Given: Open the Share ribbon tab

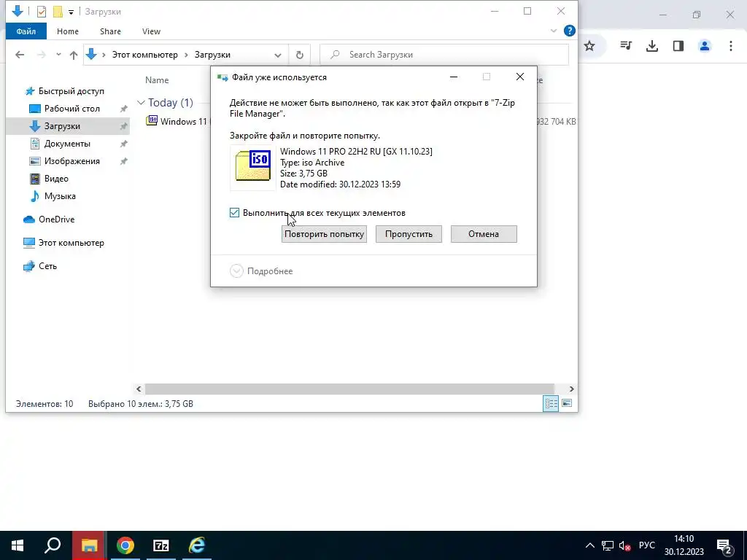Looking at the screenshot, I should [x=110, y=31].
